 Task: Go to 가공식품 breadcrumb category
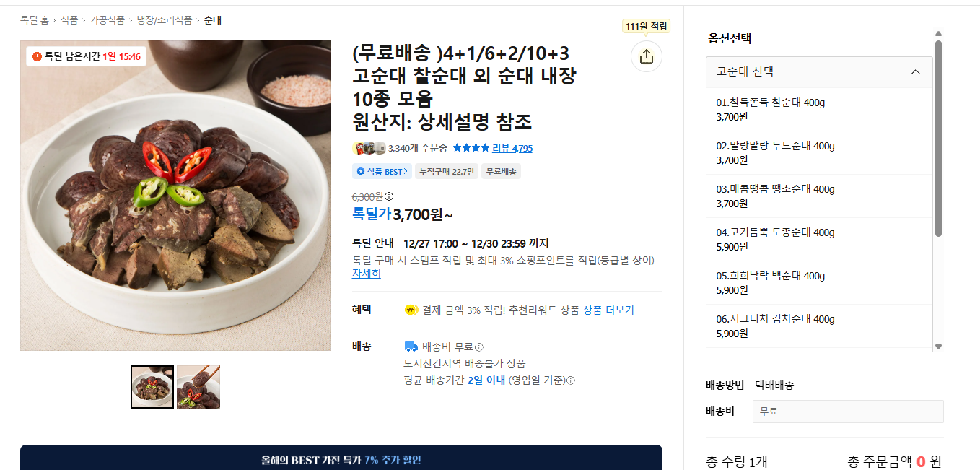(x=107, y=20)
